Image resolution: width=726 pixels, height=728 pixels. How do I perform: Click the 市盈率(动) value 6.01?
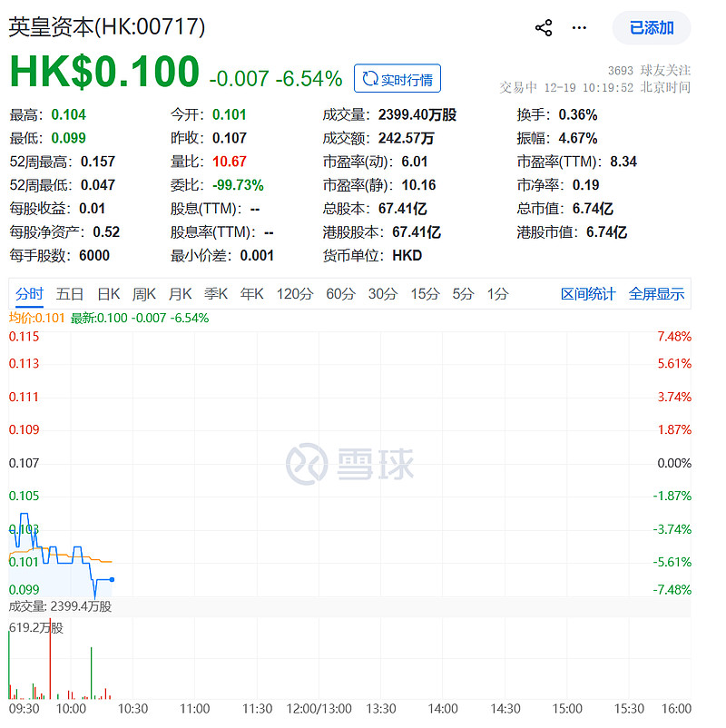(415, 162)
